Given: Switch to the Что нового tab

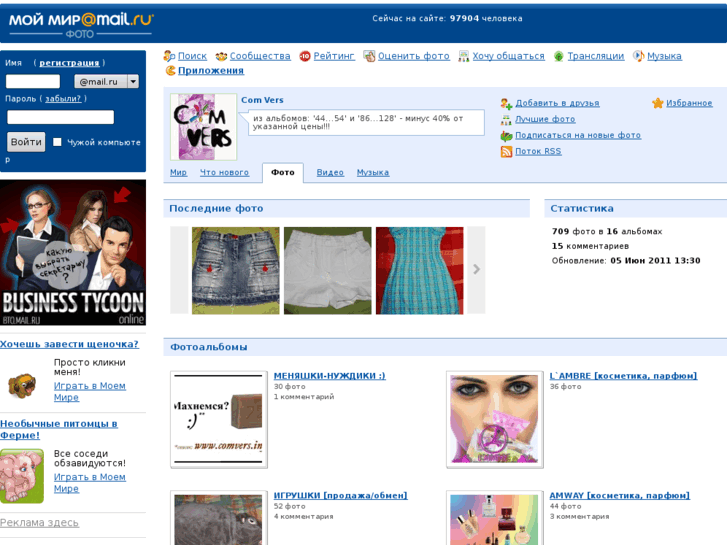Looking at the screenshot, I should point(224,173).
